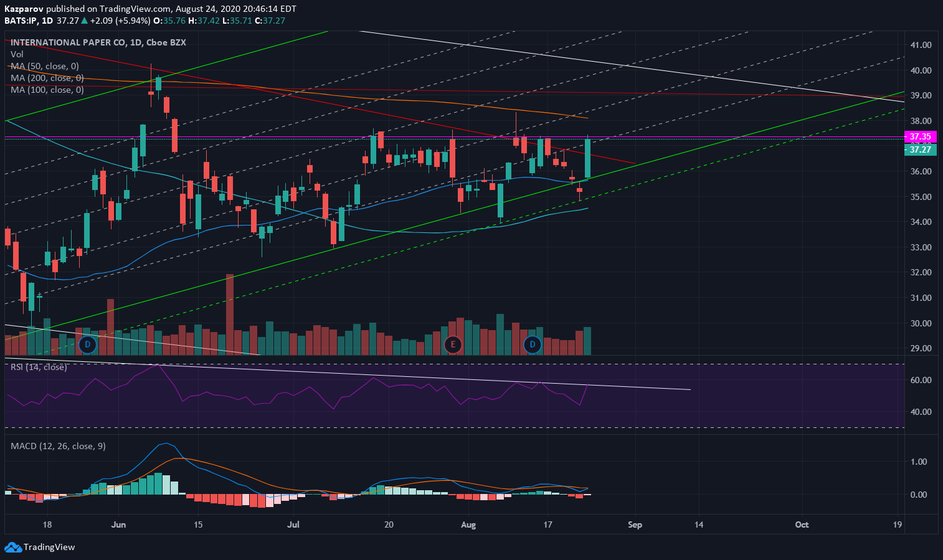Viewport: 943px width, 560px height.
Task: Click the 14 date axis label
Action: [x=699, y=524]
